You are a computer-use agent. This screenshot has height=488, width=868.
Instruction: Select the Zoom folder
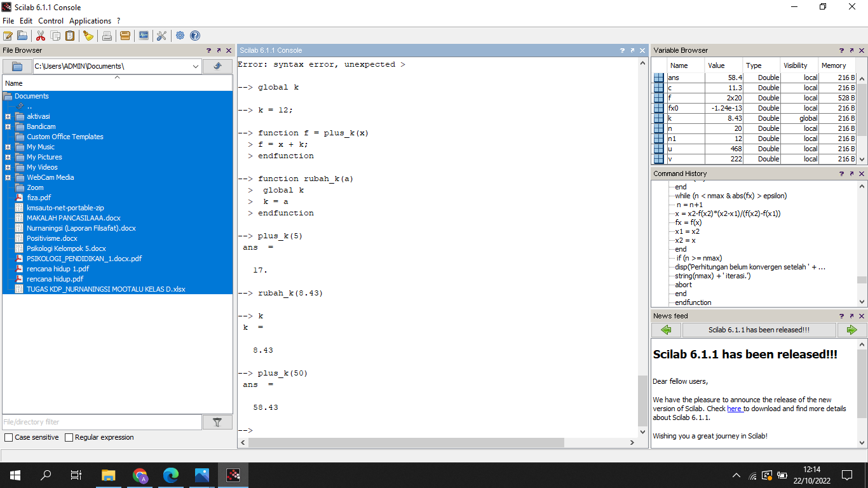pyautogui.click(x=35, y=187)
